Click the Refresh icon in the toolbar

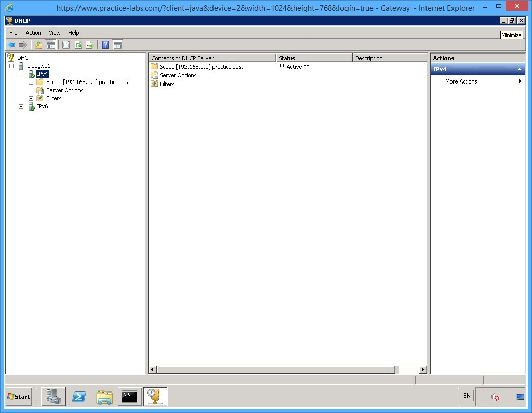tap(78, 45)
